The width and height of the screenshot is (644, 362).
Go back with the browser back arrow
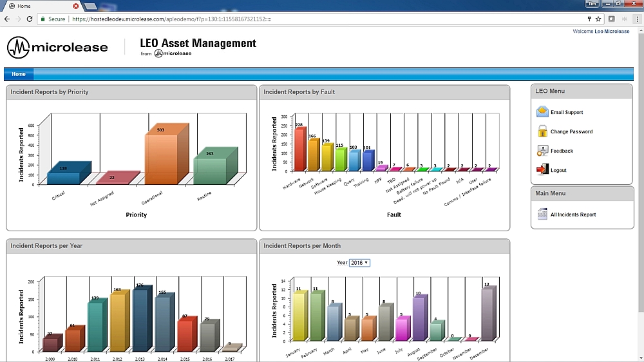[x=7, y=19]
